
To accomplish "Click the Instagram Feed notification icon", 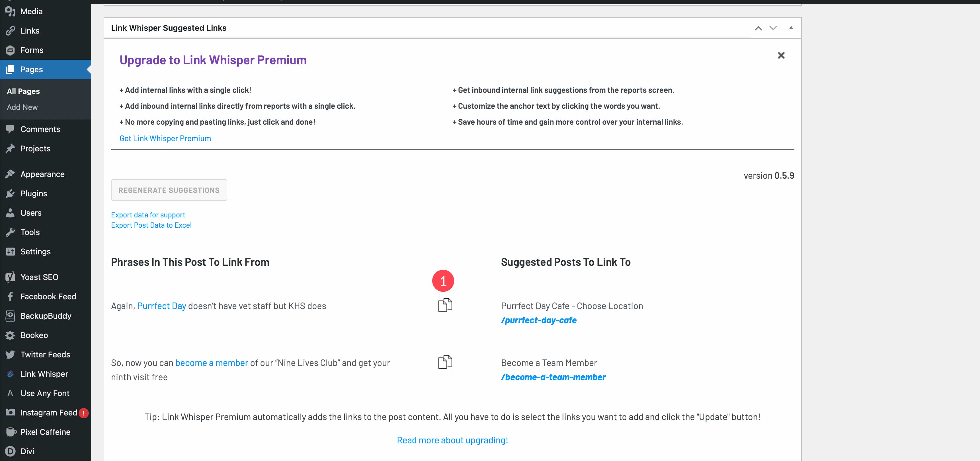I will click(x=84, y=412).
